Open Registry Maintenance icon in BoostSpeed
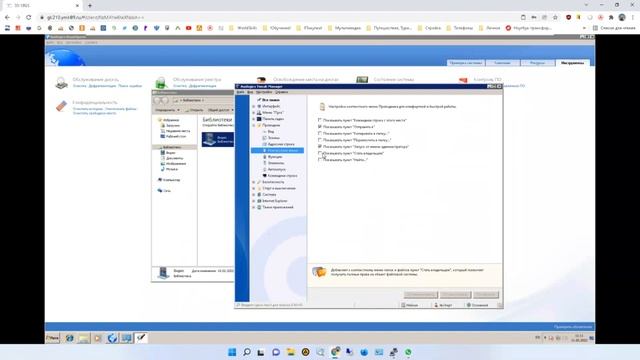 tap(161, 83)
